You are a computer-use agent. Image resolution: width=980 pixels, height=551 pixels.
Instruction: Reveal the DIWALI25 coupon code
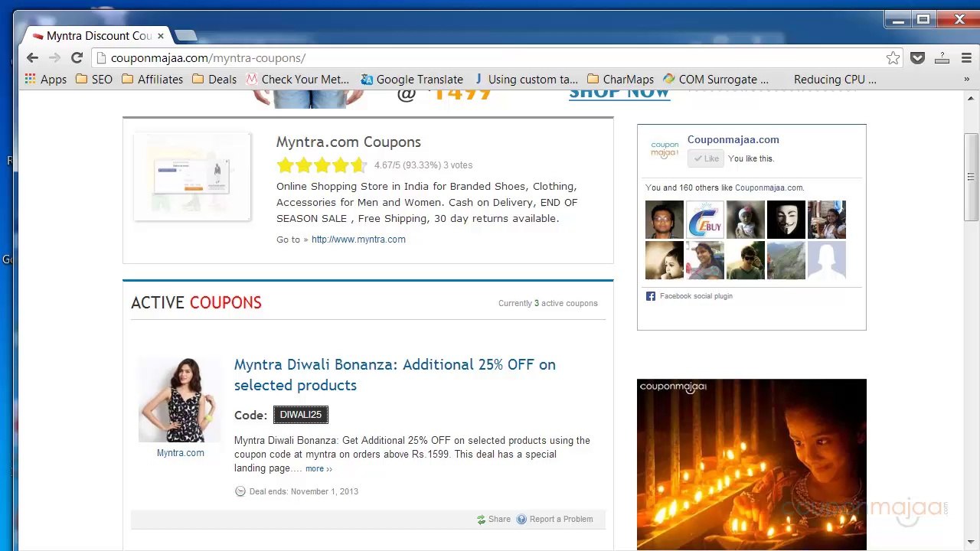tap(301, 415)
